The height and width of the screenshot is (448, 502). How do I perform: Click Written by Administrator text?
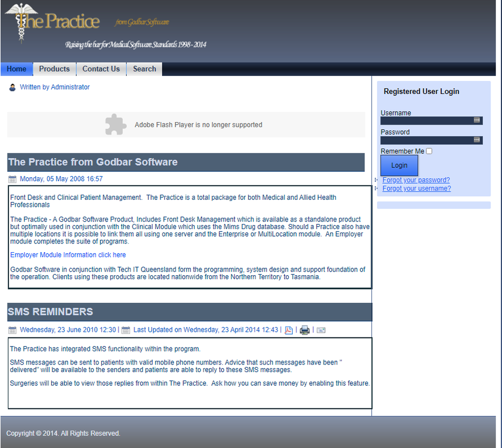point(55,87)
